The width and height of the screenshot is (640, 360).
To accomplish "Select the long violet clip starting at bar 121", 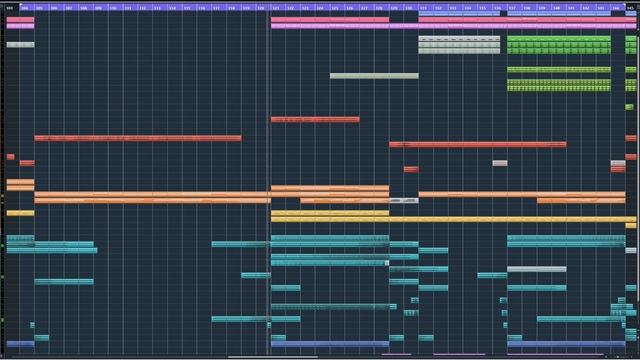I will pyautogui.click(x=453, y=26).
